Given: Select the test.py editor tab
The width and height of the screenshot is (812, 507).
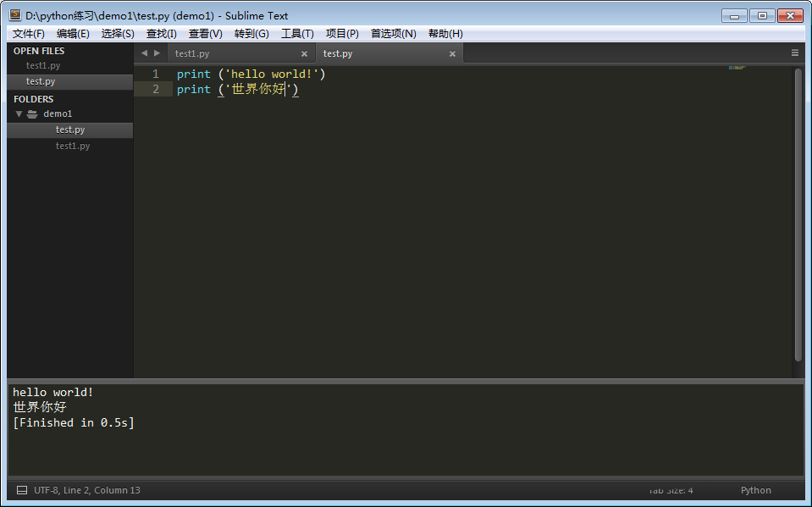Looking at the screenshot, I should [x=389, y=53].
